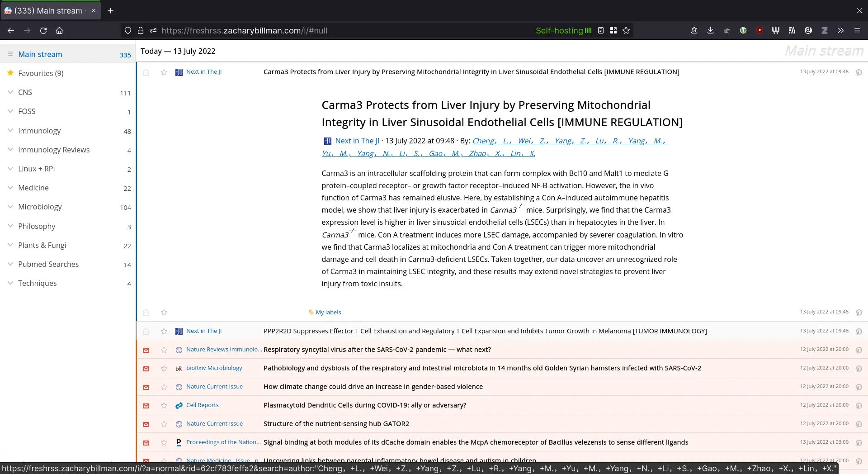The image size is (868, 474).
Task: Open the reader view icon in the address bar
Action: coord(601,31)
